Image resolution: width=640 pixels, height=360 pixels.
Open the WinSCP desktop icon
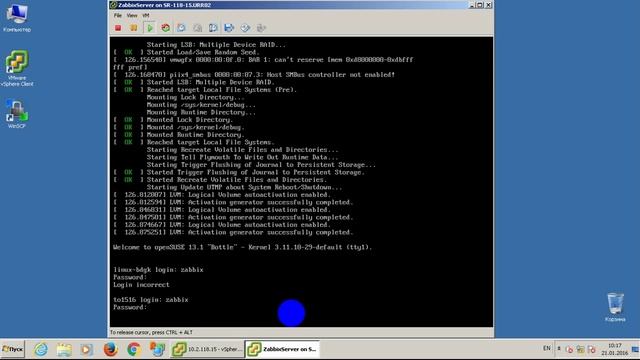coord(17,114)
